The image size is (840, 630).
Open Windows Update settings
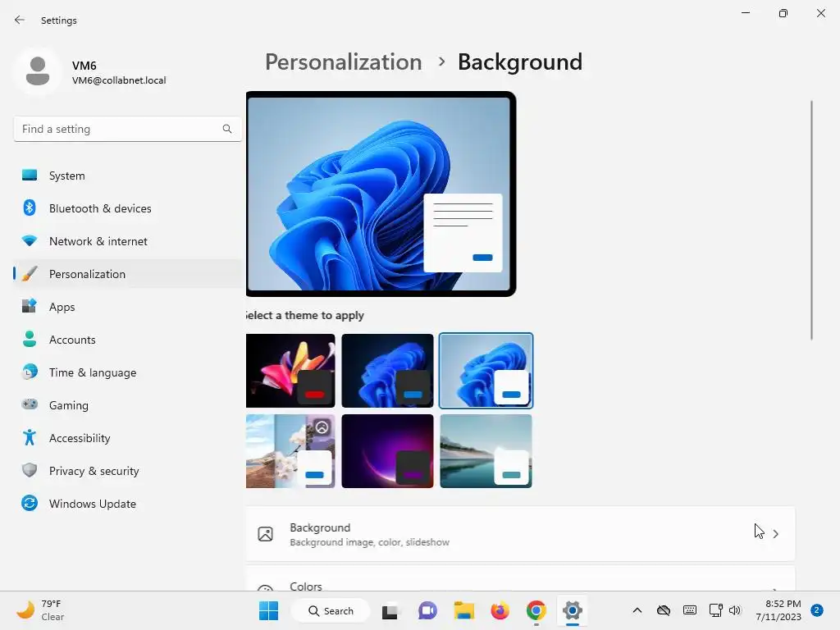click(127, 504)
